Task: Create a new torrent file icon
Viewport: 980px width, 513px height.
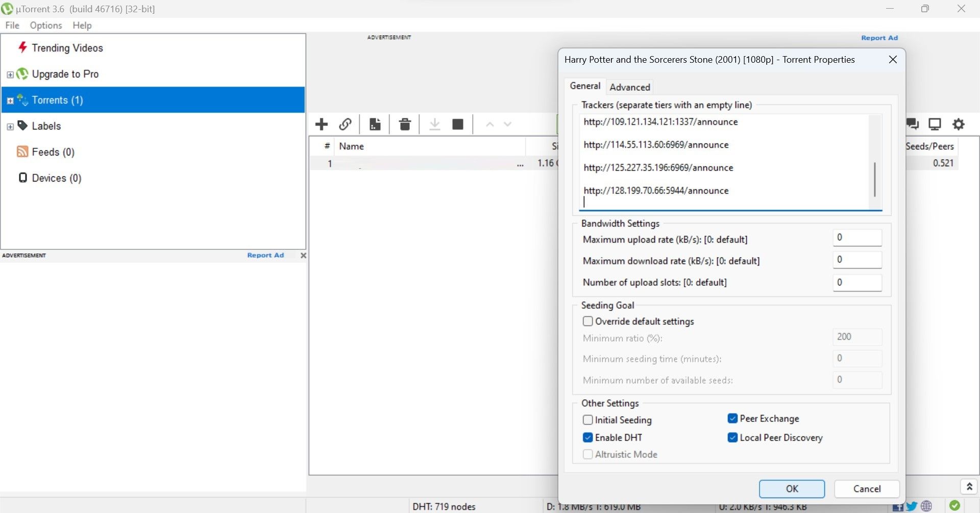Action: [375, 124]
